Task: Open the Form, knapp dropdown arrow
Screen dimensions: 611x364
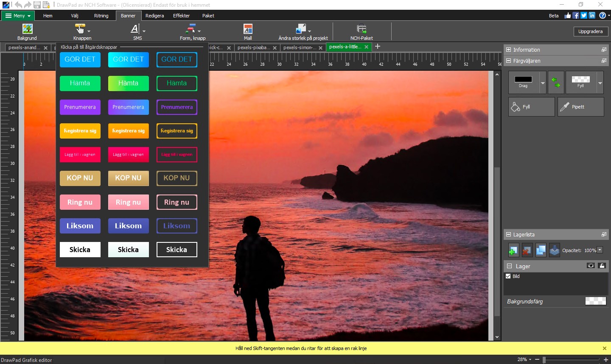Action: 199,31
